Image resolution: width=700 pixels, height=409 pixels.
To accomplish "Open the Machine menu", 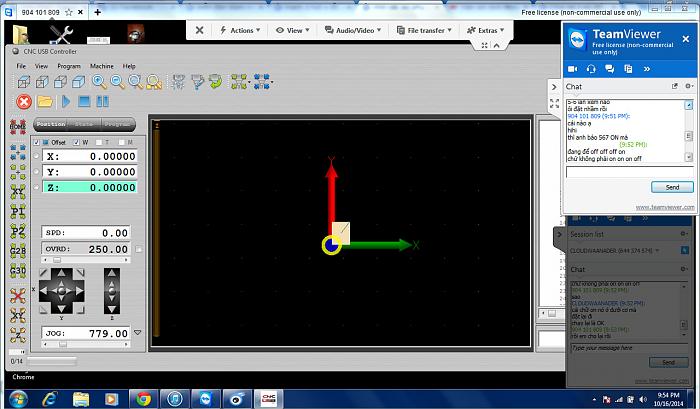I will pyautogui.click(x=101, y=65).
